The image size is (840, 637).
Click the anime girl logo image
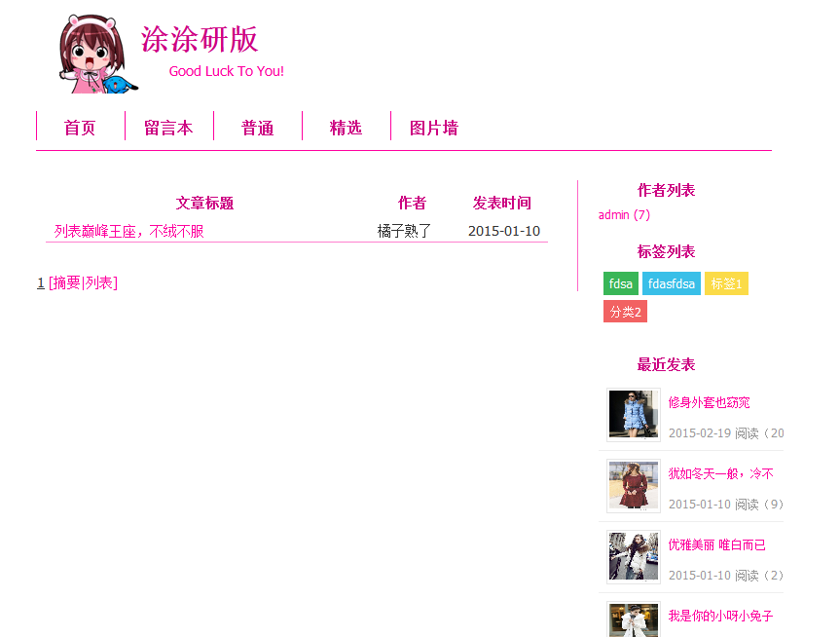tap(98, 54)
